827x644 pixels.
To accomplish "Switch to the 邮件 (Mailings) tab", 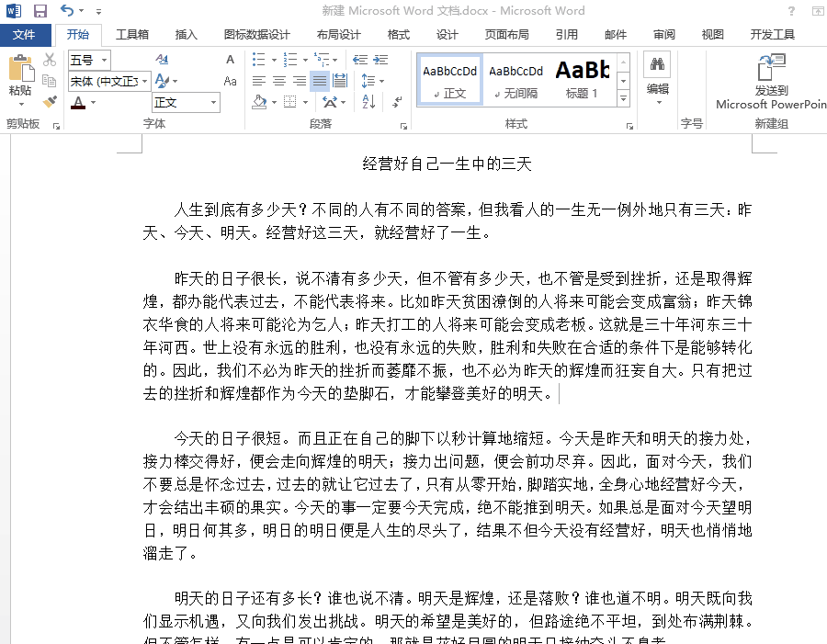I will (x=616, y=35).
